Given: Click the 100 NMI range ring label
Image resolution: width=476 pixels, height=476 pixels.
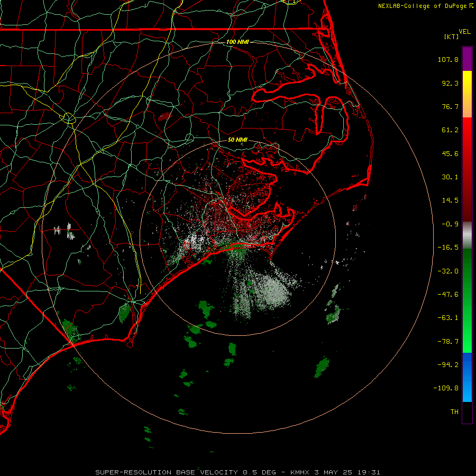Looking at the screenshot, I should click(237, 42).
